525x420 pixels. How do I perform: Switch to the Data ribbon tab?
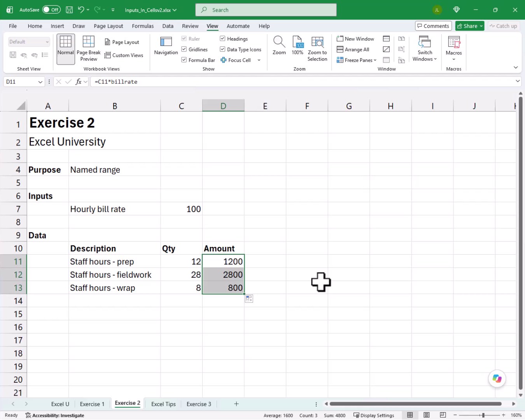[x=168, y=26]
